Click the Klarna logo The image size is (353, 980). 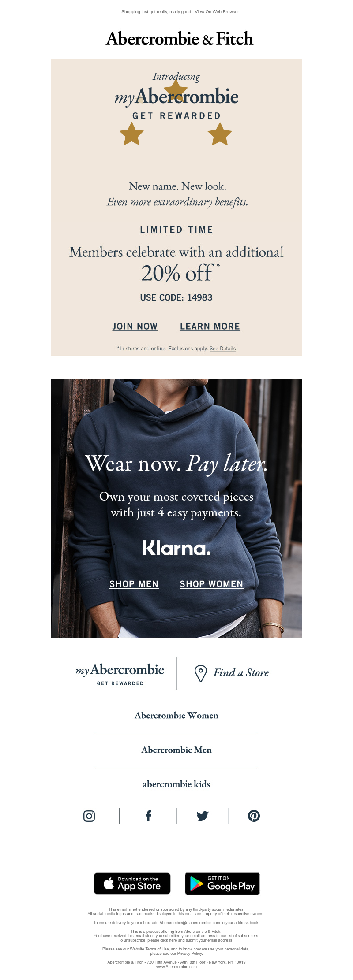[176, 548]
